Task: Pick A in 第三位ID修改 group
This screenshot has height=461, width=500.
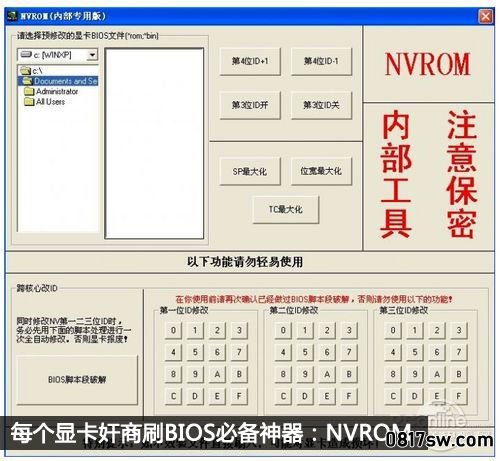Action: [x=437, y=374]
